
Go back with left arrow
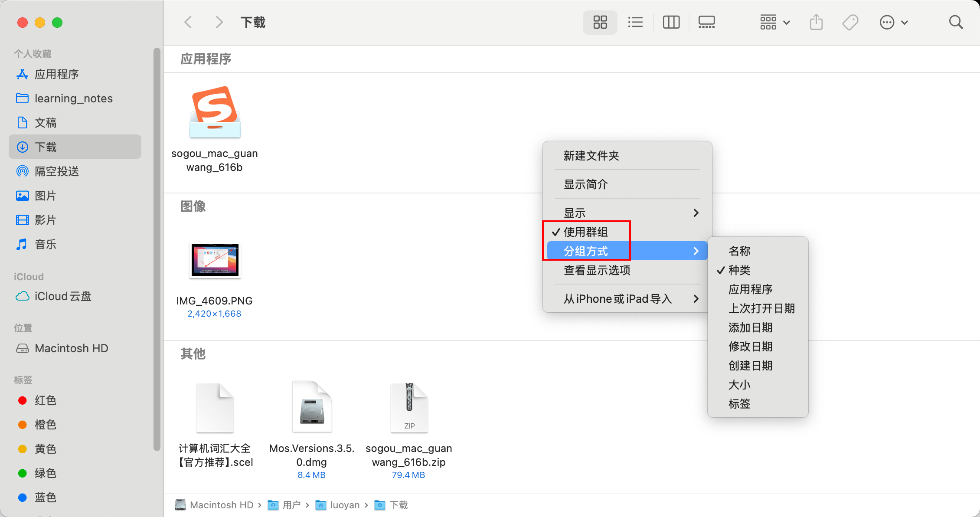[x=188, y=22]
